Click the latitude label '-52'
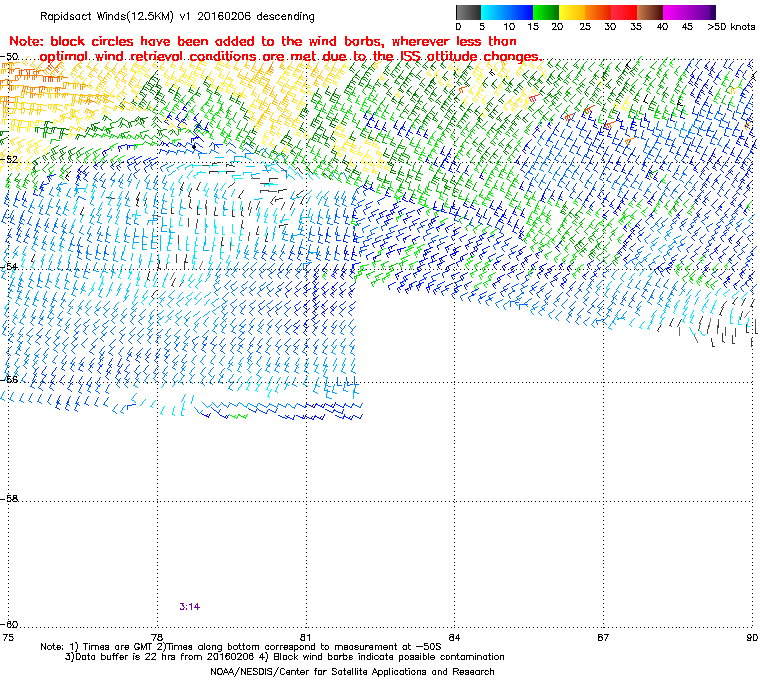The image size is (760, 688). click(9, 160)
